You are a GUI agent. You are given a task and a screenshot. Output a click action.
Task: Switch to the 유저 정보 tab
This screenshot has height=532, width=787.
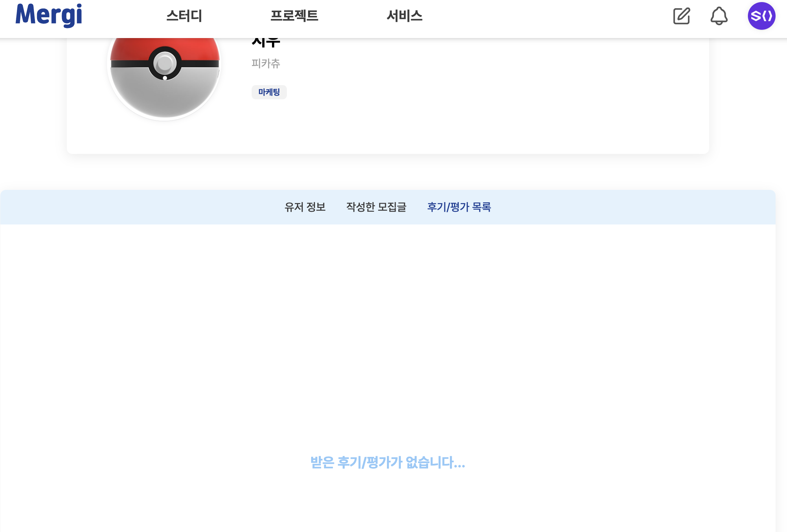[305, 207]
